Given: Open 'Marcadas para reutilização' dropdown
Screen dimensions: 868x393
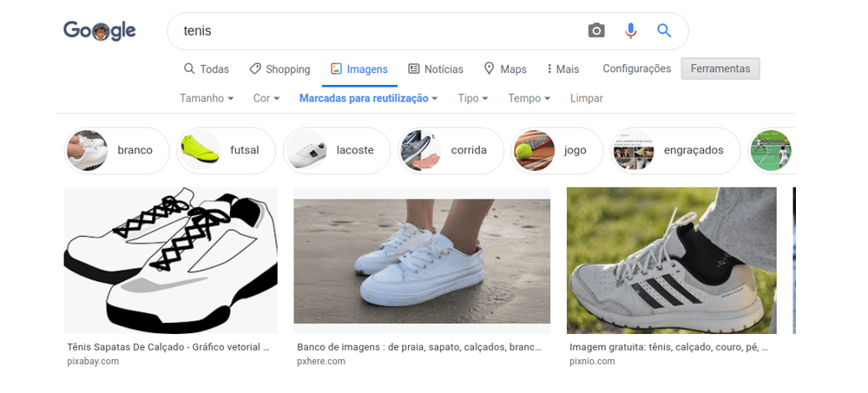Looking at the screenshot, I should 369,99.
